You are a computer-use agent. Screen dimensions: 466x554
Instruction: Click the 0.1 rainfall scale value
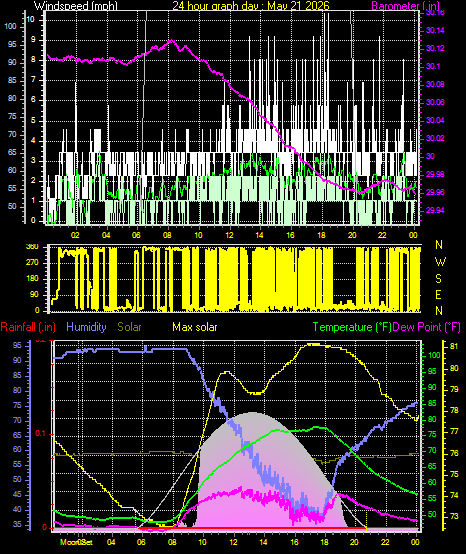(x=41, y=433)
